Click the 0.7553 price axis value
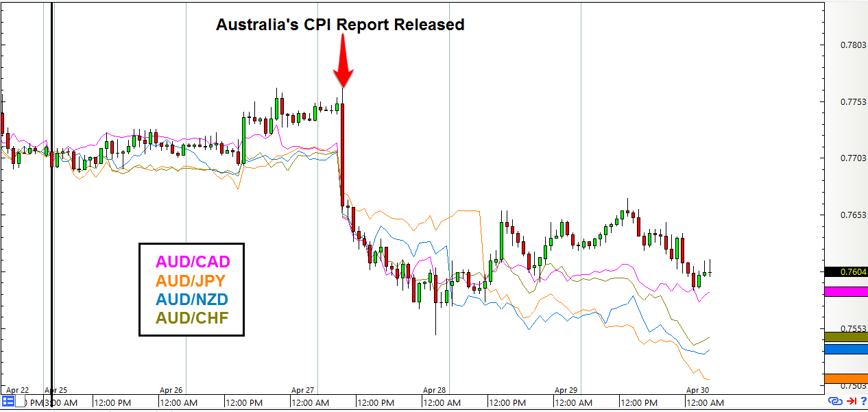 click(x=853, y=328)
